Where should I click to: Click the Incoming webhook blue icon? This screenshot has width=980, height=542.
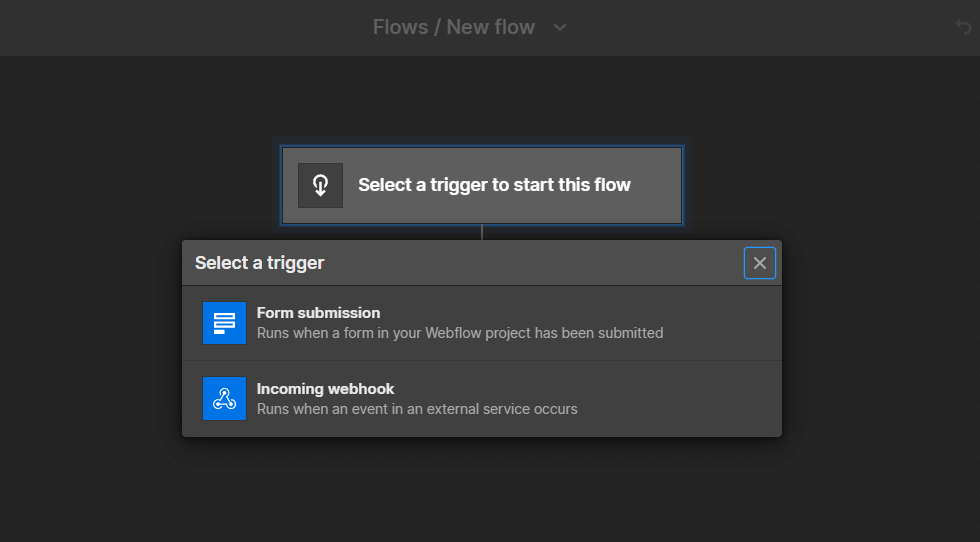(224, 399)
